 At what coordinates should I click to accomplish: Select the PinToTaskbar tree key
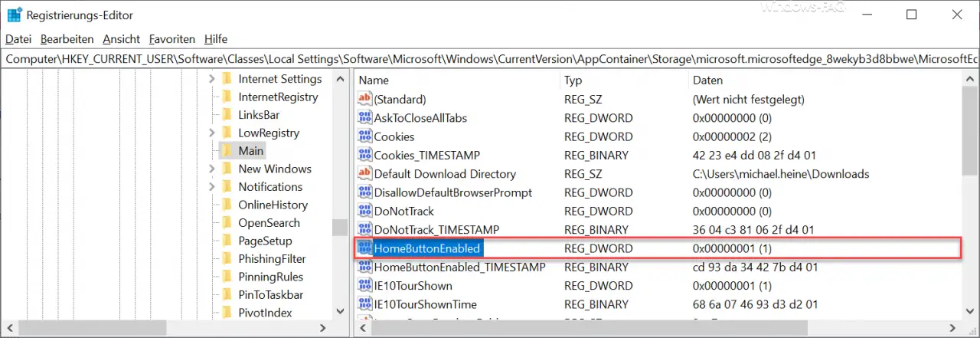pos(270,295)
